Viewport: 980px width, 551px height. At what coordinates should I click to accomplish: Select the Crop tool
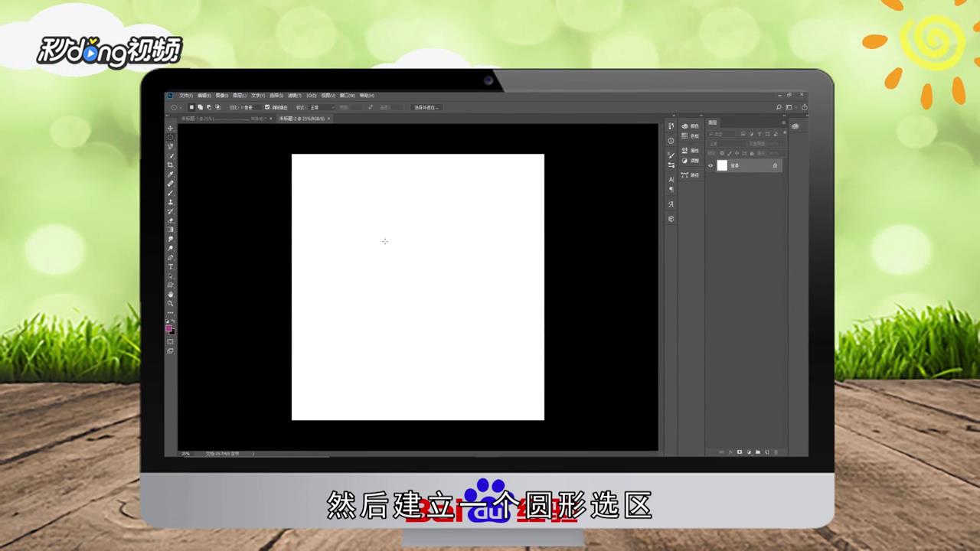(170, 166)
